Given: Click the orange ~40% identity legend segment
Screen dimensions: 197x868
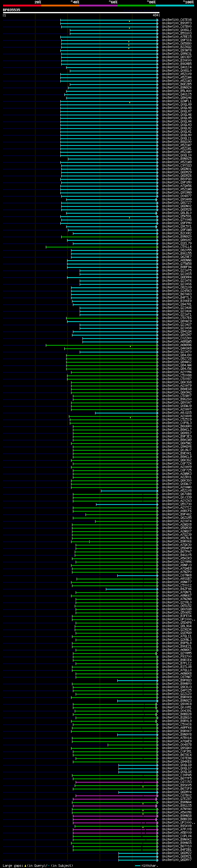Looking at the screenshot, I should [x=60, y=6].
